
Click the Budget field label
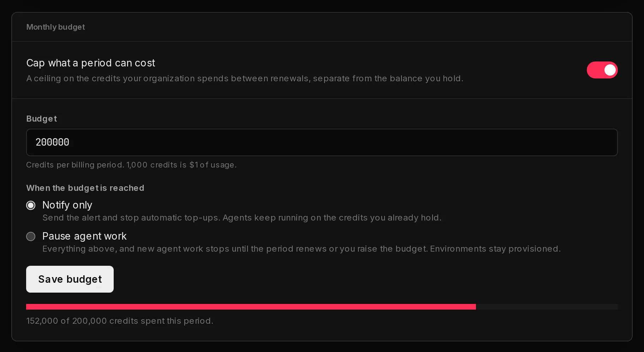tap(42, 119)
